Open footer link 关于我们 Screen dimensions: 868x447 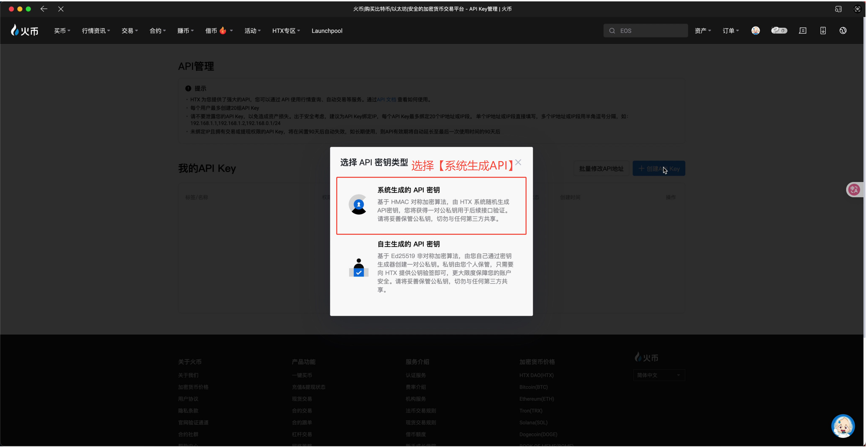click(188, 375)
